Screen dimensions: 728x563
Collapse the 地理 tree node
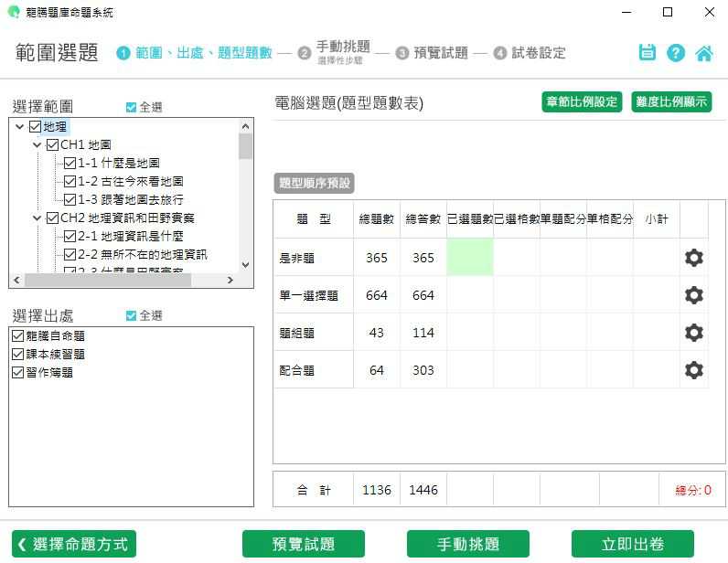(x=19, y=126)
